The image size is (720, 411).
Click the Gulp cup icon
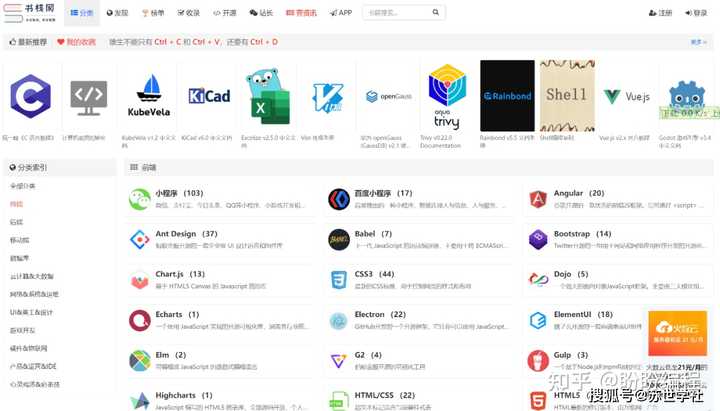[538, 360]
